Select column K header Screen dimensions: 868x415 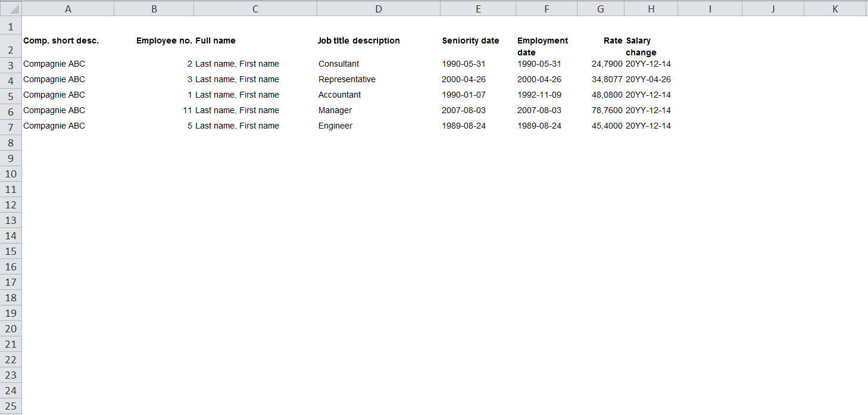coord(835,8)
